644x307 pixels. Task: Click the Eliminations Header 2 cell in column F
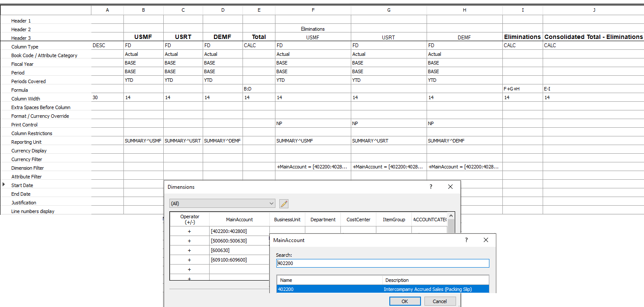click(313, 29)
